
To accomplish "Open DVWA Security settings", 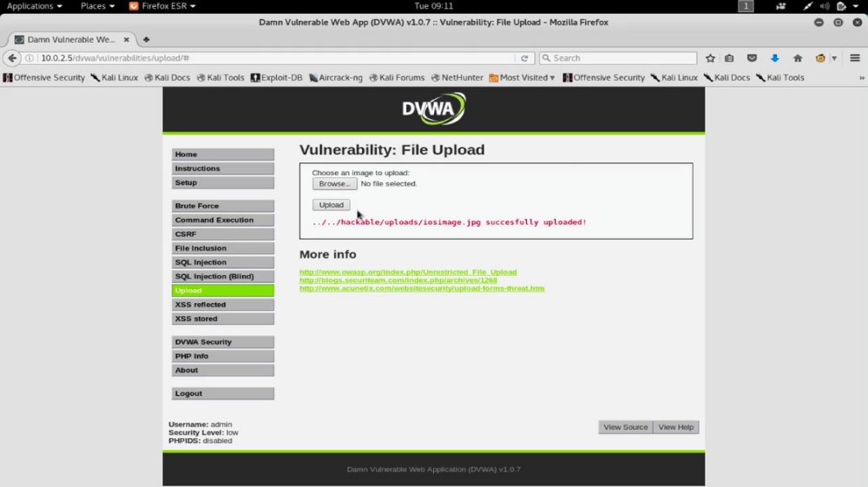I will point(222,342).
